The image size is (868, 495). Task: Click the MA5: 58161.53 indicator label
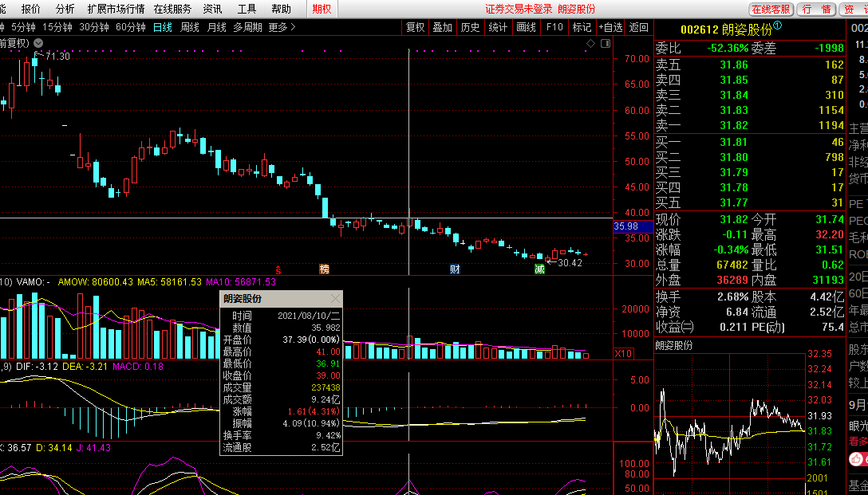coord(169,282)
